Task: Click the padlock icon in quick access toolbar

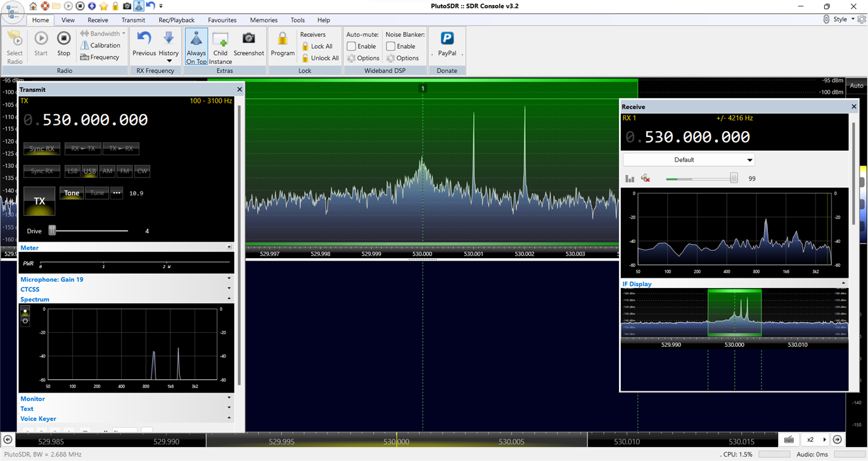Action: pyautogui.click(x=115, y=6)
